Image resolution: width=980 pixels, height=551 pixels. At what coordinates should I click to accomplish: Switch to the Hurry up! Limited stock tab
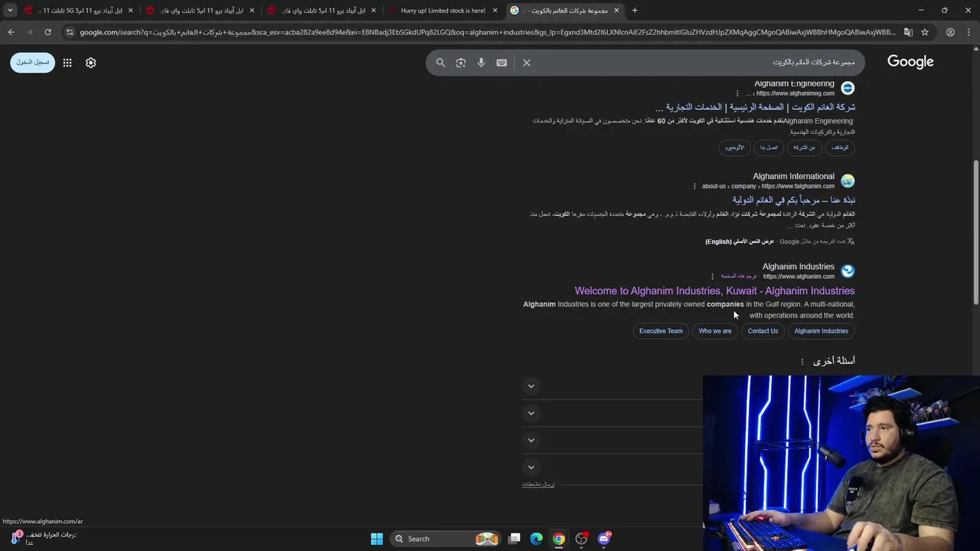(443, 11)
